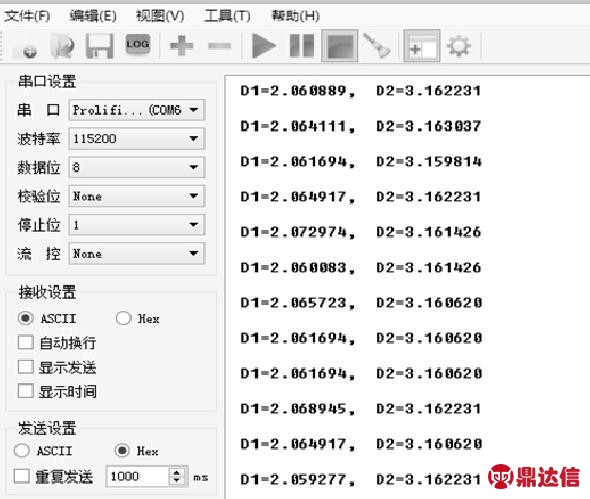Pause receiving with the pause icon
This screenshot has height=499, width=590.
(302, 46)
